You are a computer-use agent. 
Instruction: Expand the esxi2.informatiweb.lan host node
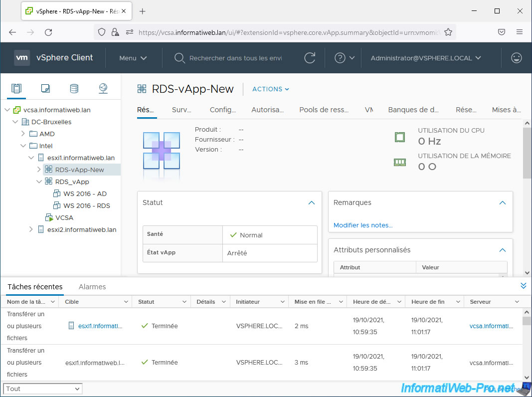tap(31, 229)
